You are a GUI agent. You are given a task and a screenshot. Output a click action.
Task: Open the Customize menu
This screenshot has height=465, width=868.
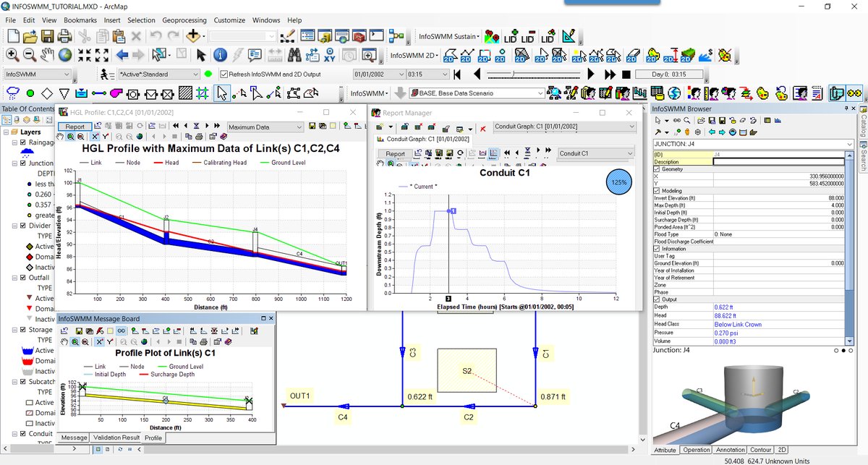pyautogui.click(x=229, y=20)
